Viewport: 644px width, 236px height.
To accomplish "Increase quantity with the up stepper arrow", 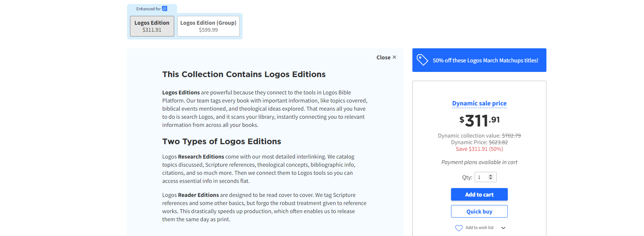I will click(490, 176).
